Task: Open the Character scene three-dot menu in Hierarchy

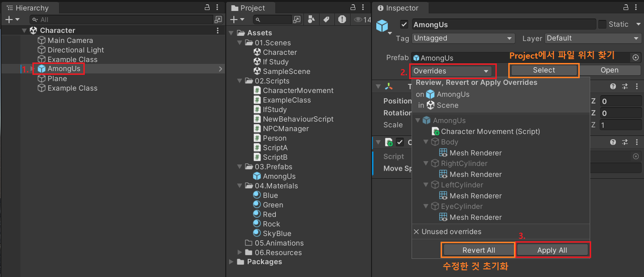Action: [218, 31]
